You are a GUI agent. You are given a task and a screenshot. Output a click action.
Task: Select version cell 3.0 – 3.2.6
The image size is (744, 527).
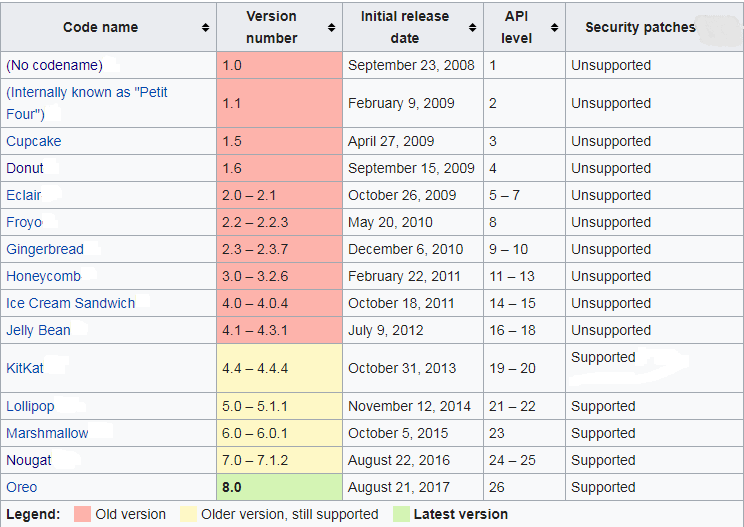pyautogui.click(x=279, y=276)
